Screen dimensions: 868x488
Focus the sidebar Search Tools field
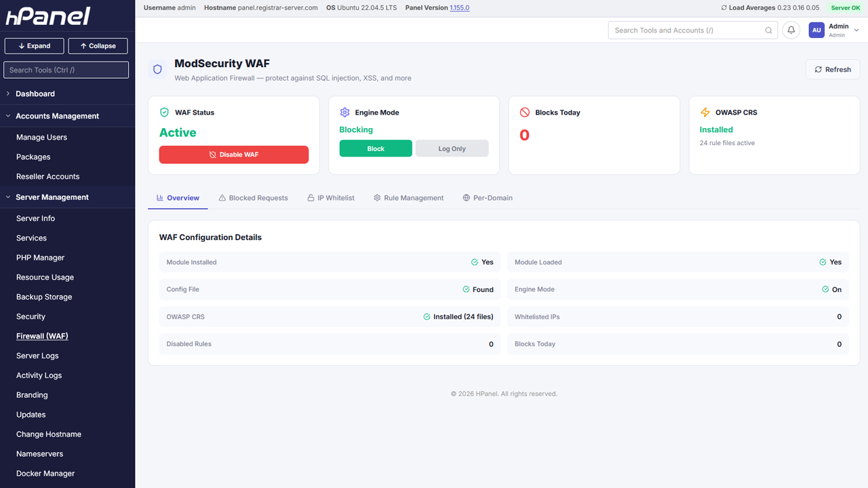[x=66, y=70]
